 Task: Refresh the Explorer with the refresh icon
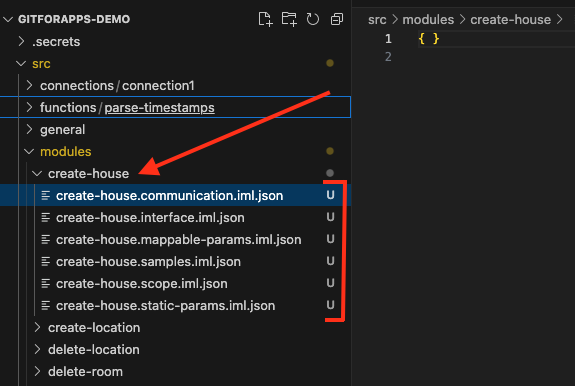tap(313, 19)
